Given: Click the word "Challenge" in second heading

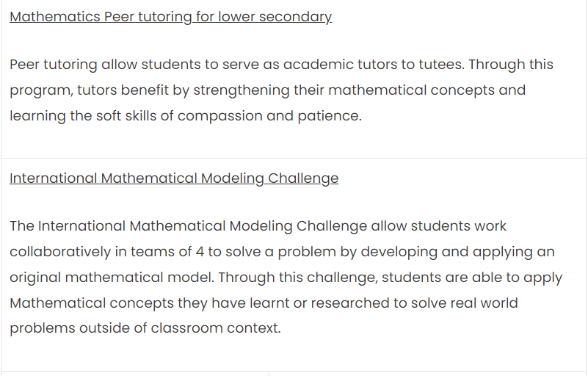Looking at the screenshot, I should [x=303, y=178].
